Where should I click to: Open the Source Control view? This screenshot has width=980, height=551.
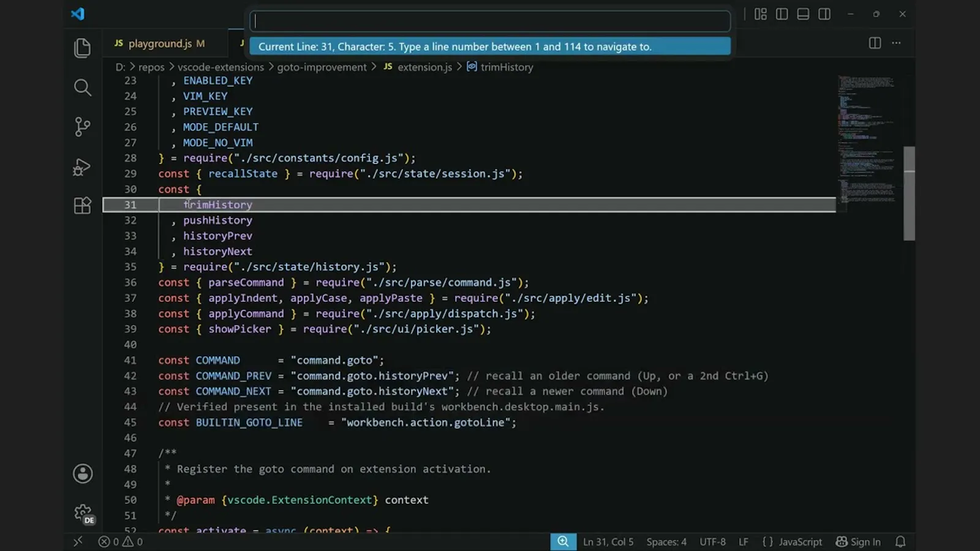click(x=82, y=127)
